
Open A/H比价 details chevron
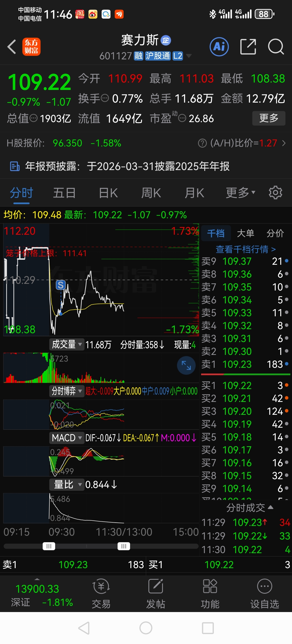click(284, 143)
